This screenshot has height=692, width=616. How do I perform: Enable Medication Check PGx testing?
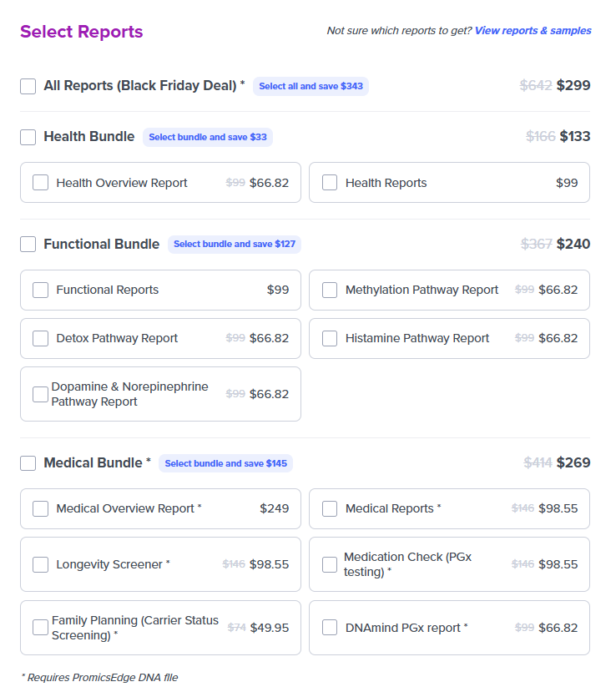[x=330, y=564]
